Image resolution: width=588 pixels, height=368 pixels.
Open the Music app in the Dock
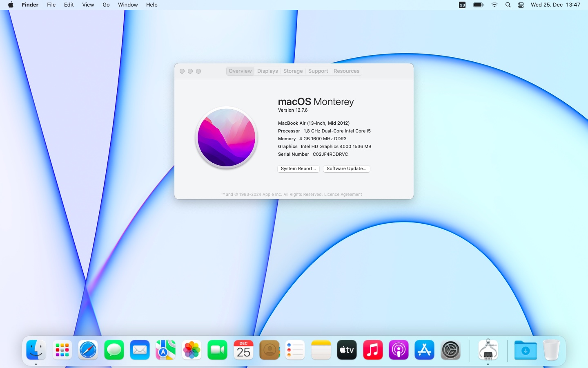click(373, 350)
